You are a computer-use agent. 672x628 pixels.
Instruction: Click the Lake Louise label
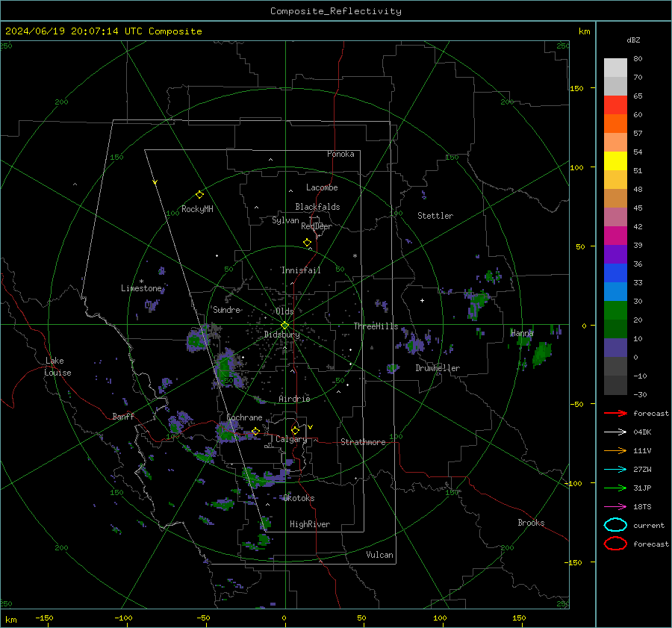point(58,367)
